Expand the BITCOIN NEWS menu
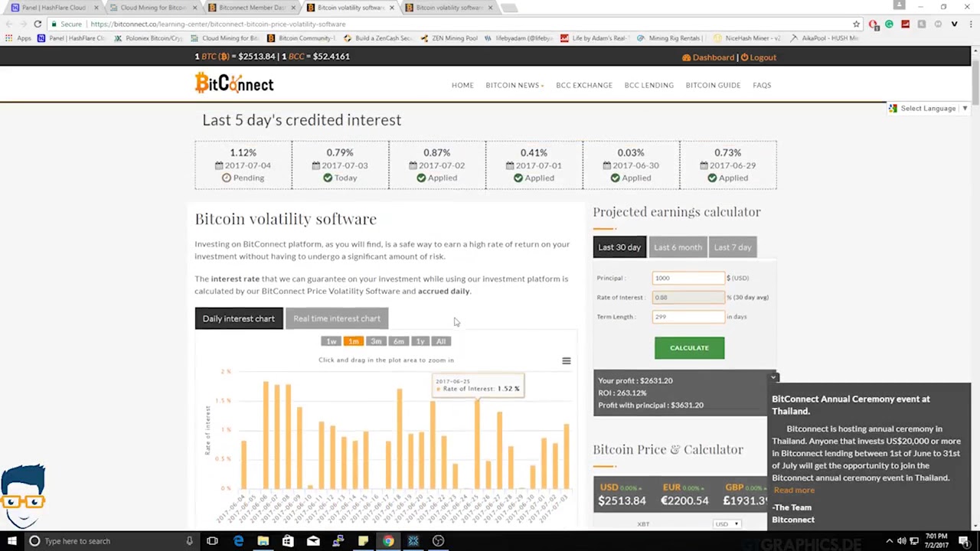Viewport: 980px width, 551px height. point(514,85)
